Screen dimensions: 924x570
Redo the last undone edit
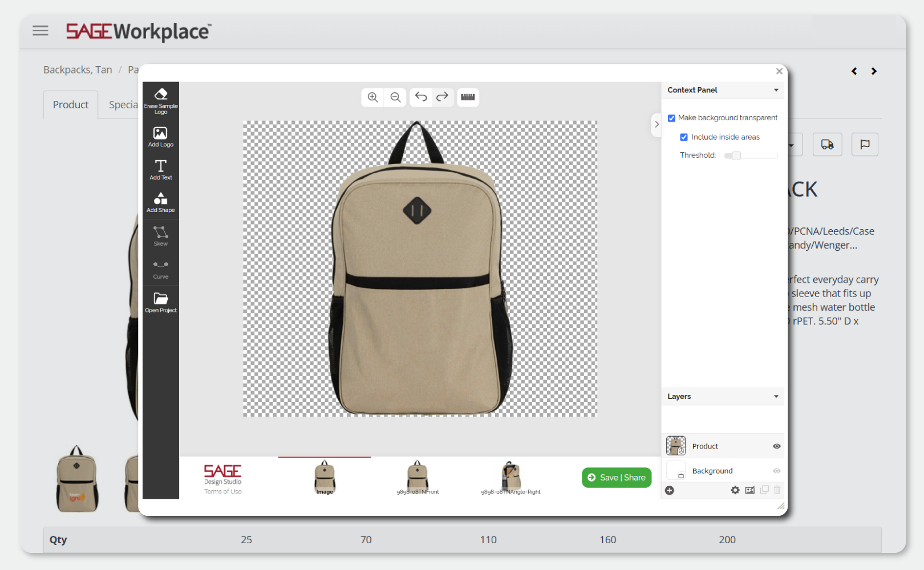pyautogui.click(x=442, y=97)
